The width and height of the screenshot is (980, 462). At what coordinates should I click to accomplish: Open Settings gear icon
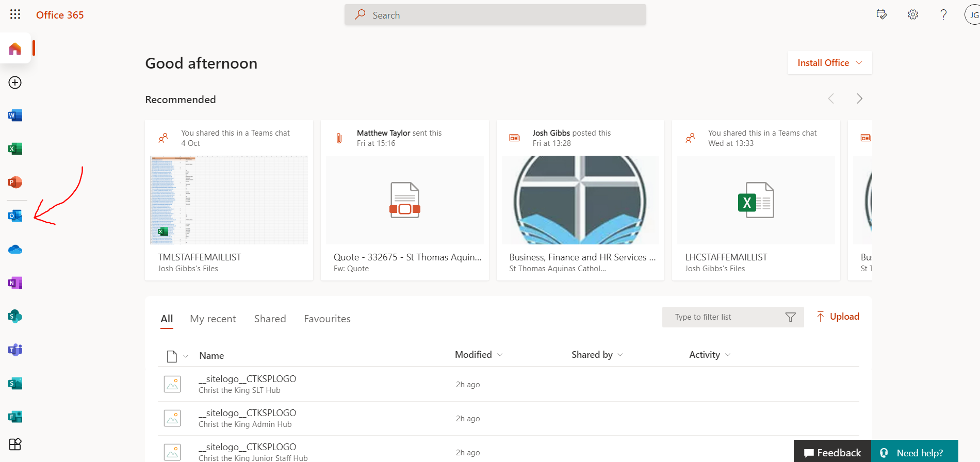click(x=913, y=14)
